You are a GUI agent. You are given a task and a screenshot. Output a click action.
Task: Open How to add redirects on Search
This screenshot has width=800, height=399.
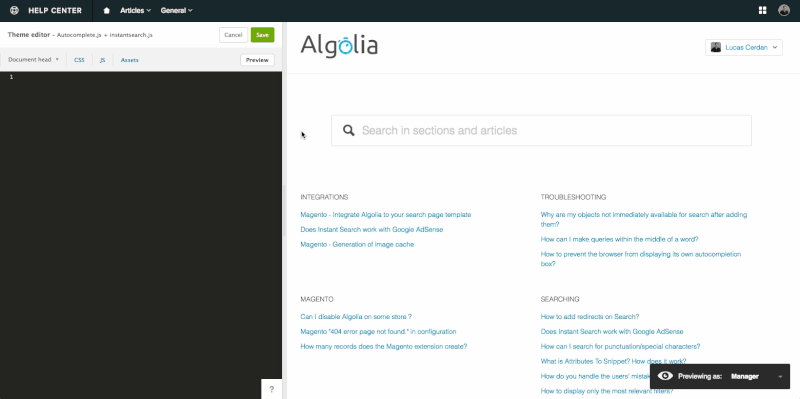590,317
